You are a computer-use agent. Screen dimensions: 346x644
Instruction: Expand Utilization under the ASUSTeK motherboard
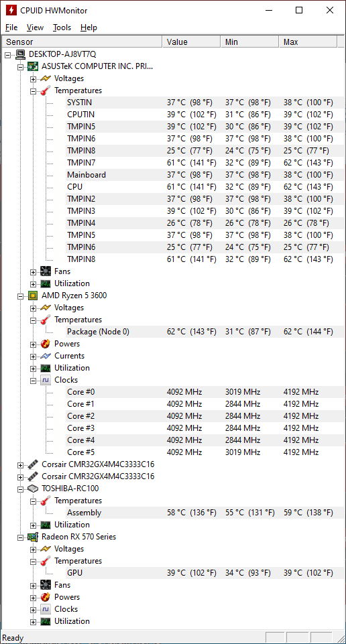pyautogui.click(x=34, y=283)
